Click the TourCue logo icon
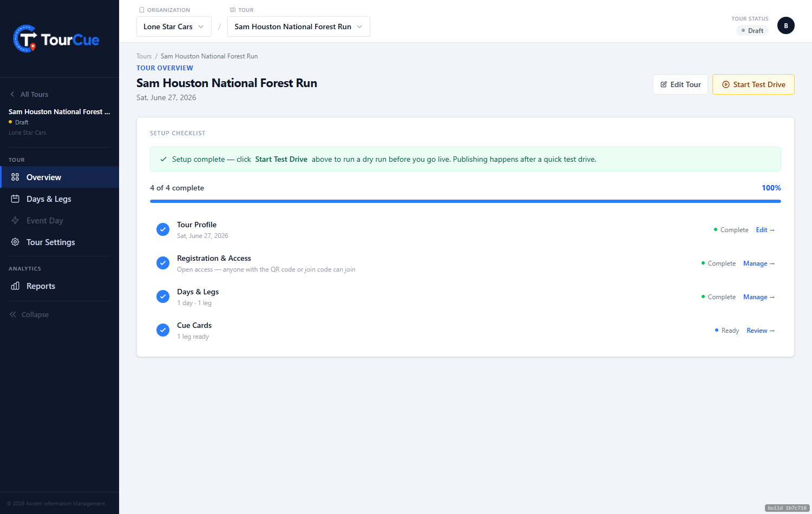Image resolution: width=812 pixels, height=514 pixels. 25,39
